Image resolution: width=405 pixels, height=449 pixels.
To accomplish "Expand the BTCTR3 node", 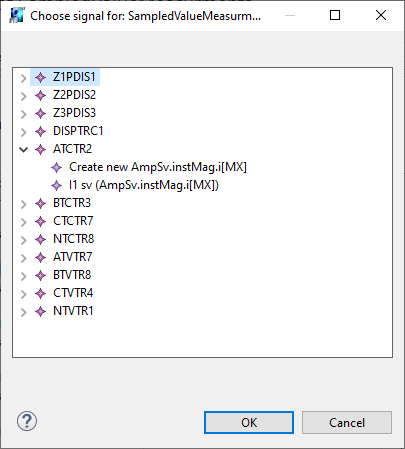I will tap(23, 204).
